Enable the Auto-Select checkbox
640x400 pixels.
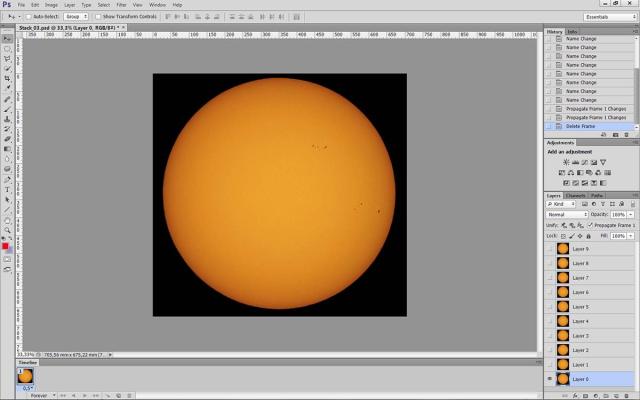coord(28,16)
